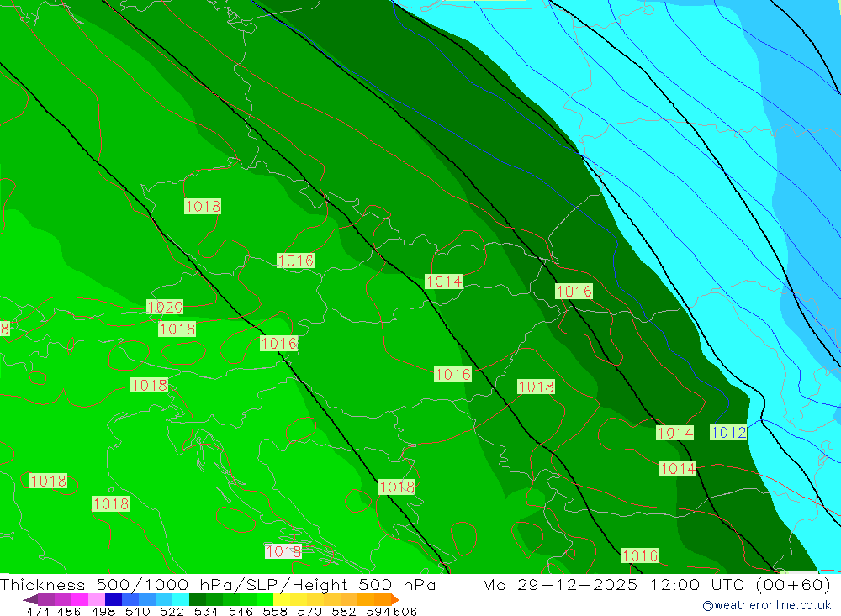Click the forecast date 'Mo 29-12-2025 12:00 UTC (00+60)'
The height and width of the screenshot is (616, 841).
pyautogui.click(x=657, y=584)
